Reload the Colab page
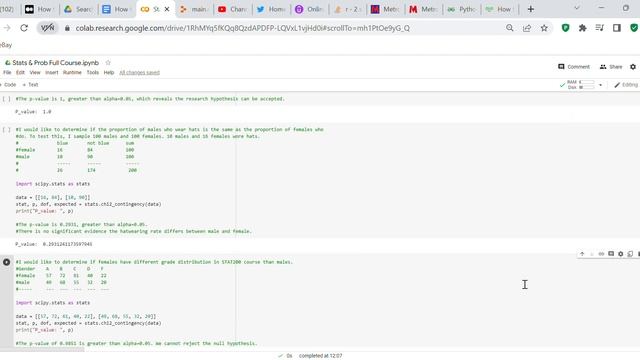Screen dimensions: 640x360 click(x=24, y=28)
